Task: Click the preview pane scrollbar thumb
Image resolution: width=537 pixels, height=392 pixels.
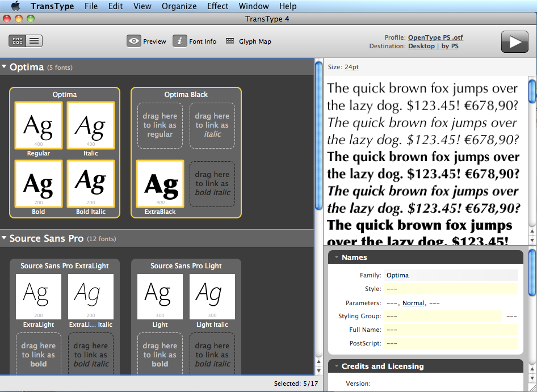Action: (x=532, y=91)
